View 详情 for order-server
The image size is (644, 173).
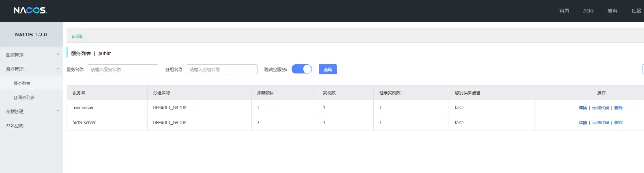(583, 123)
